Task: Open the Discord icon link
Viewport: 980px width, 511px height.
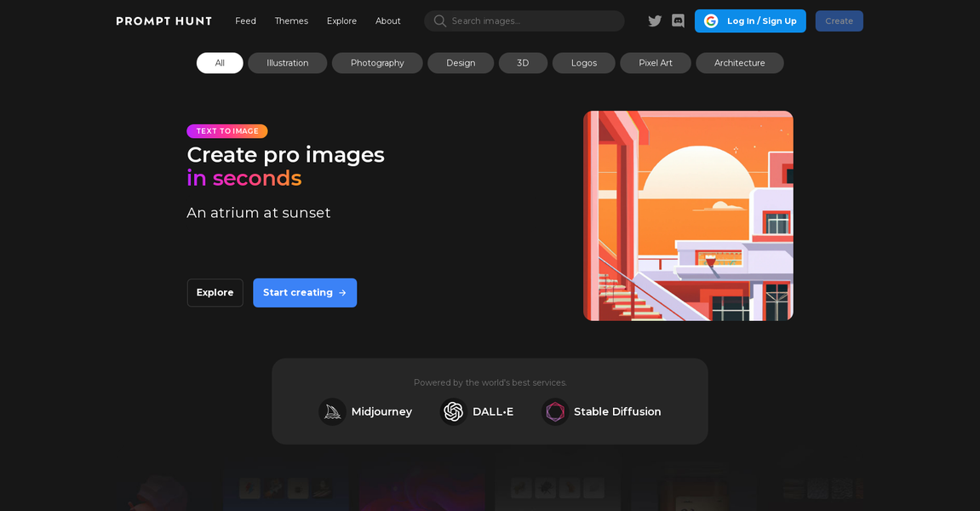Action: [678, 21]
